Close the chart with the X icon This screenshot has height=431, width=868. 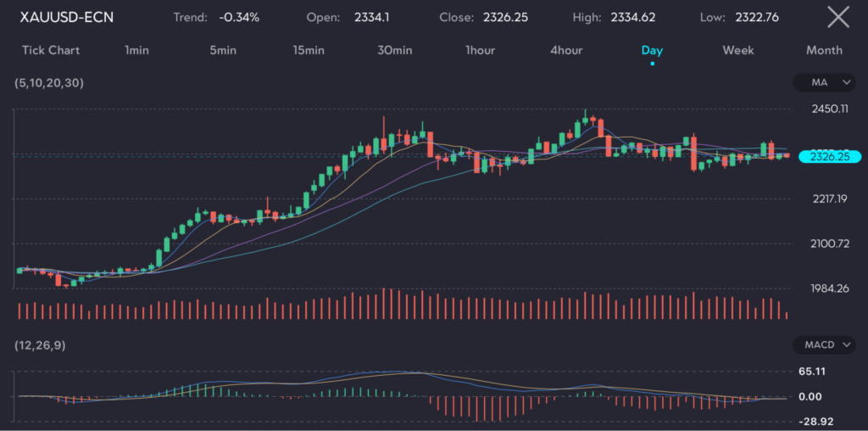[837, 16]
